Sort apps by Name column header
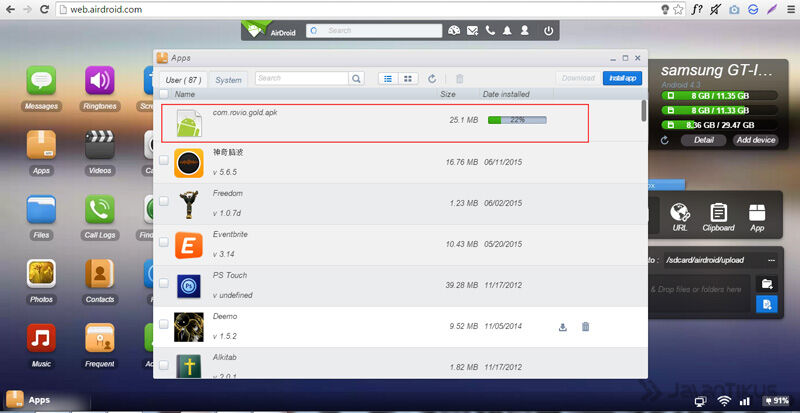 coord(185,94)
